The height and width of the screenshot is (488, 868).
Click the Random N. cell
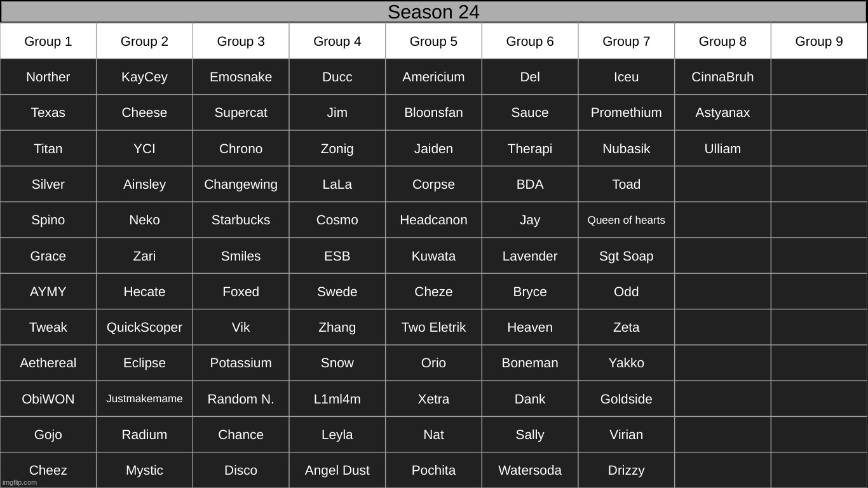pos(241,399)
